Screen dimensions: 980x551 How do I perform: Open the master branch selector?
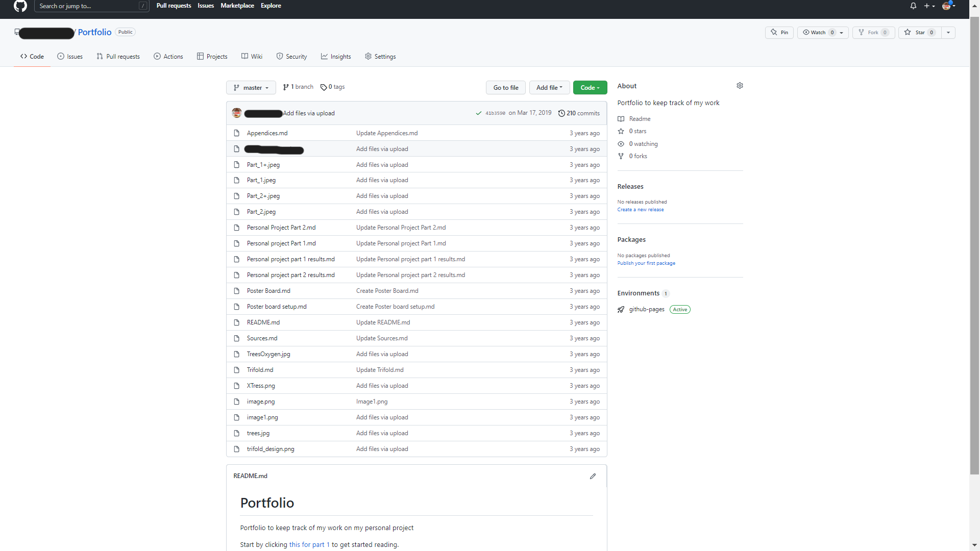pyautogui.click(x=251, y=87)
